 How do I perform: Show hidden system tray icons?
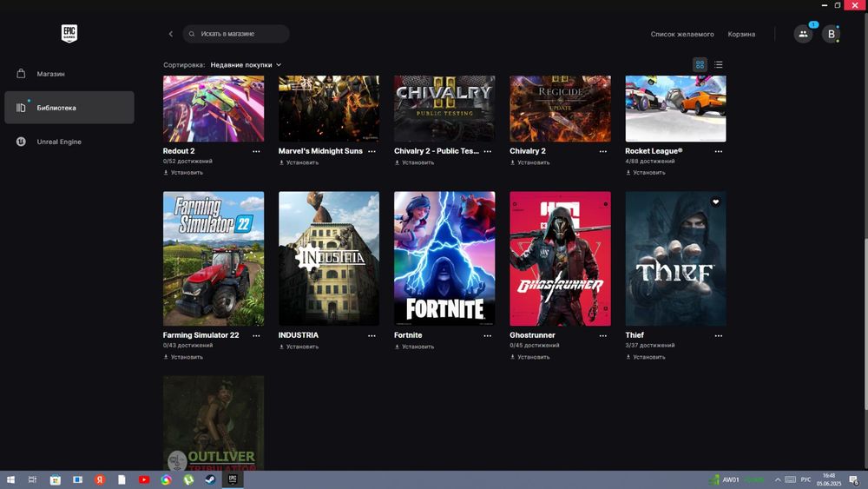pos(778,479)
